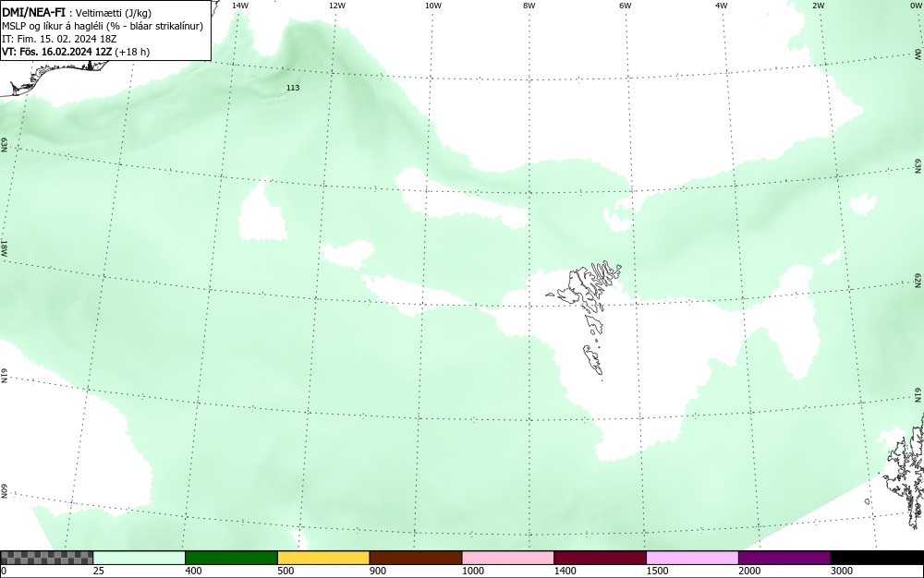Click the "0W" longitude label
924x578 pixels.
click(915, 6)
